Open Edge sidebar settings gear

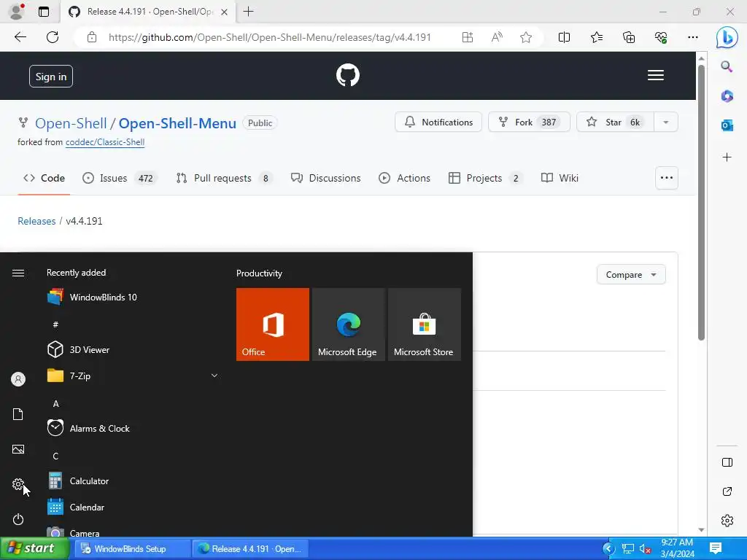(x=727, y=521)
